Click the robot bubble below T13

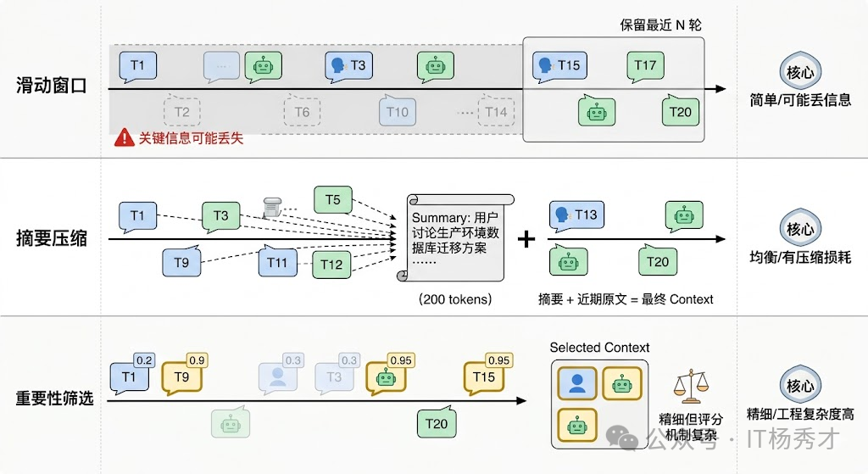point(569,261)
